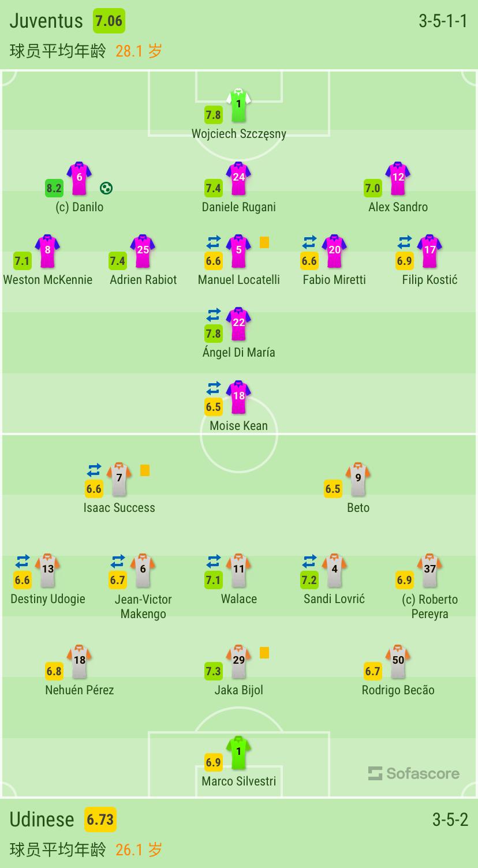
Task: Click Marco Silvestri's goalkeeper jersey
Action: pyautogui.click(x=238, y=753)
